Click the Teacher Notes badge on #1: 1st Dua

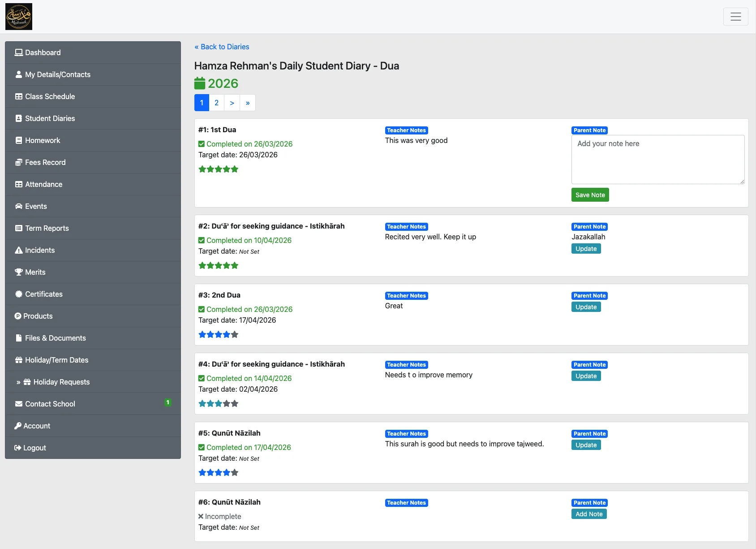pos(406,130)
